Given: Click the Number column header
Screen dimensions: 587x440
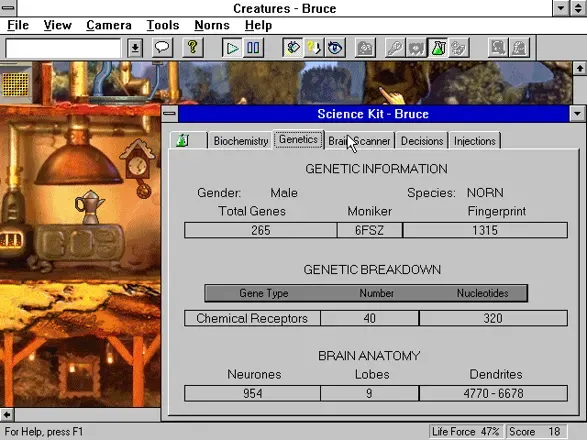Looking at the screenshot, I should (376, 293).
